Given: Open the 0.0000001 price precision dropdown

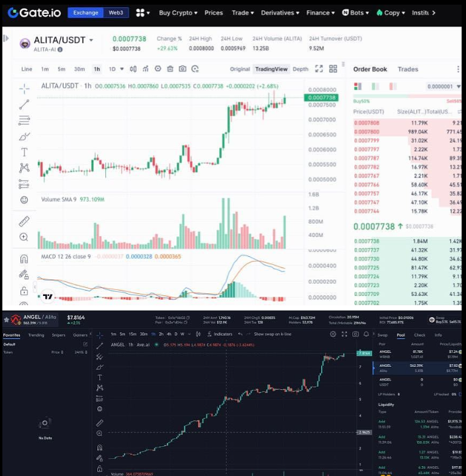Looking at the screenshot, I should 443,87.
